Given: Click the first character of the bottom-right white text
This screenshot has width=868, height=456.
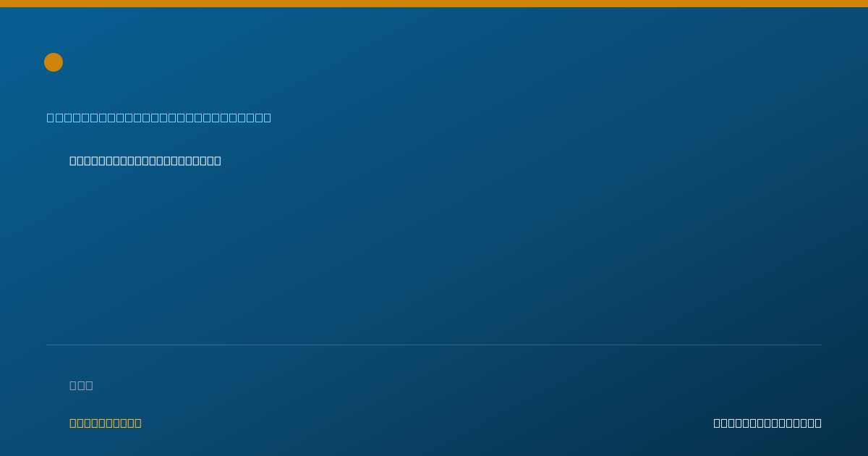Looking at the screenshot, I should coord(717,423).
